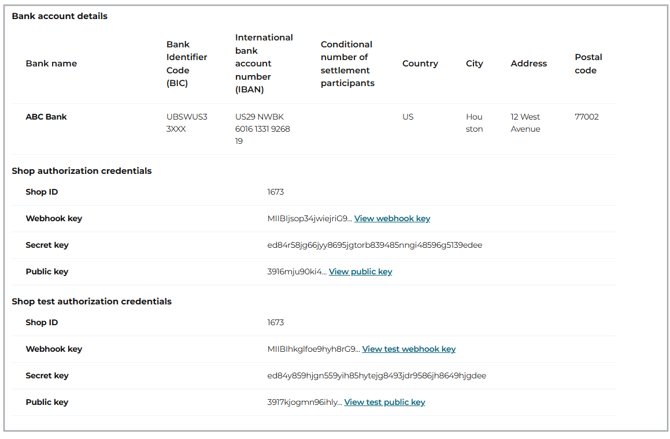Screen dimensions: 670x439
Task: Open the View test webhook key link
Action: click(x=408, y=349)
